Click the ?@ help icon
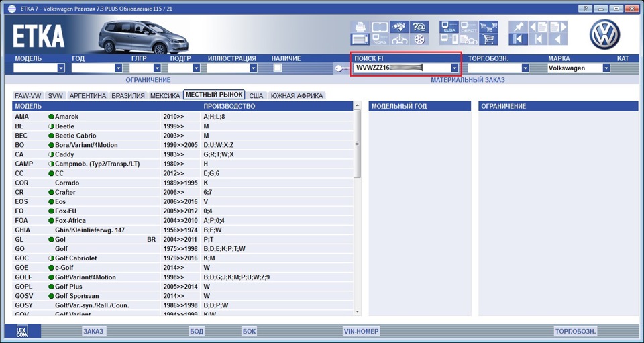The width and height of the screenshot is (644, 343). (x=419, y=27)
